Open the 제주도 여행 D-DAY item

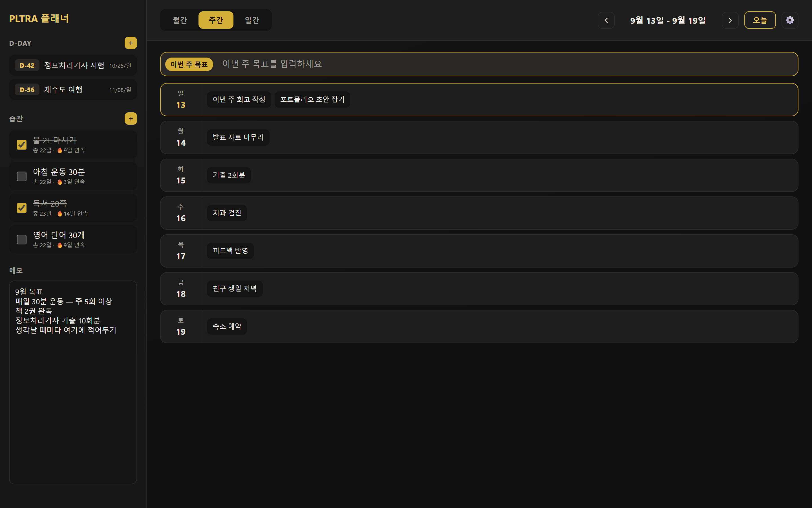(x=73, y=90)
